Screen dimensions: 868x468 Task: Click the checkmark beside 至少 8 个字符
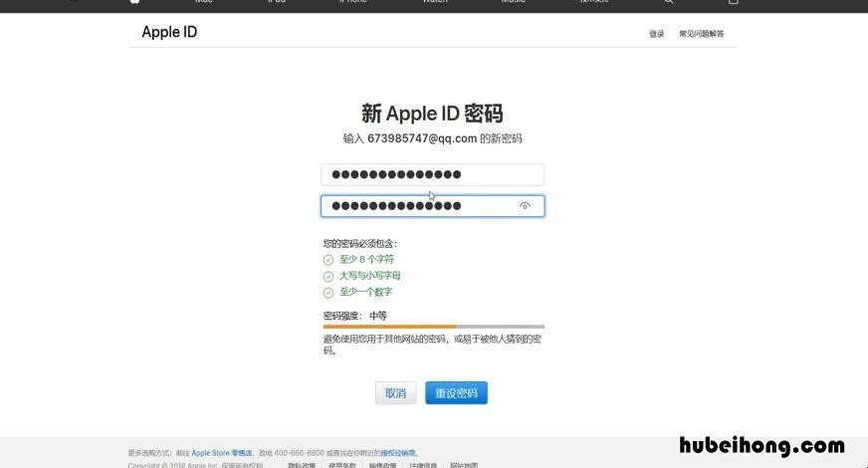(328, 260)
